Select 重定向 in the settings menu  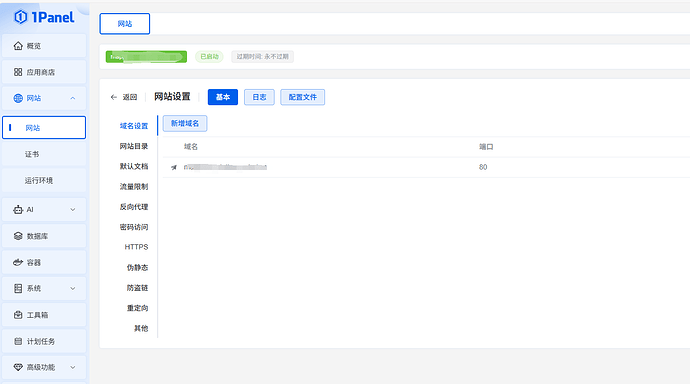click(x=137, y=308)
